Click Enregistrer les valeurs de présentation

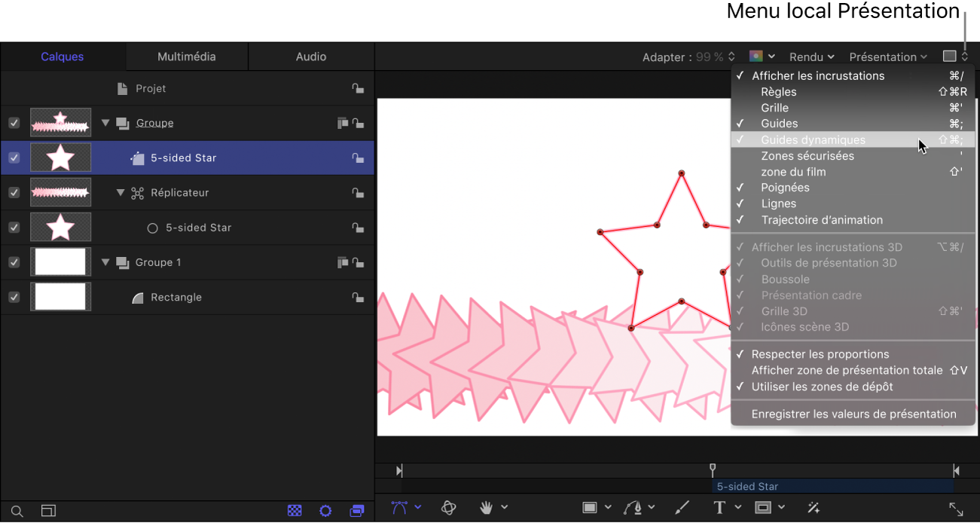tap(853, 414)
